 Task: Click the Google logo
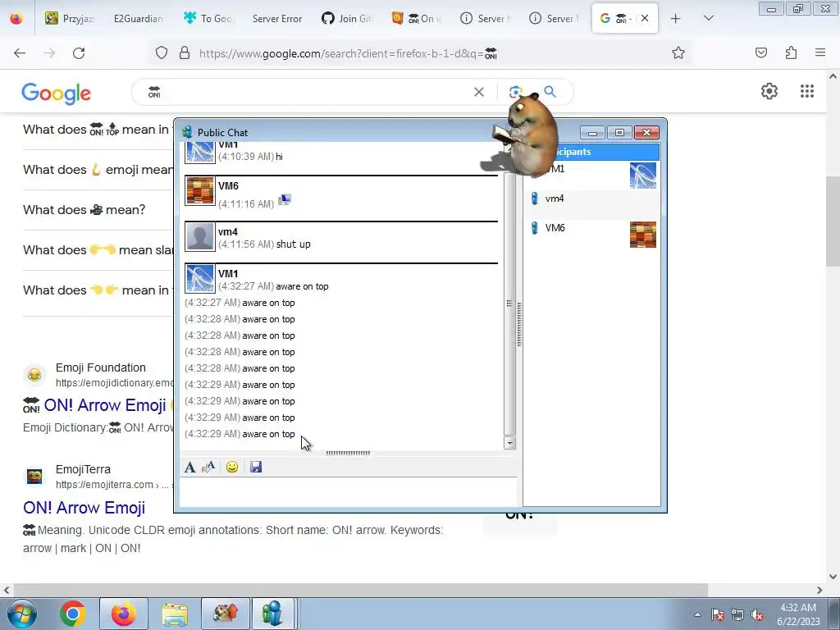tap(57, 94)
